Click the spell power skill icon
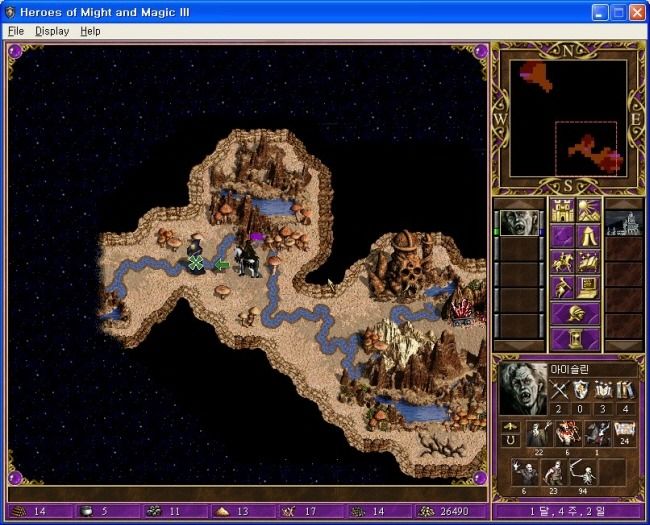Image resolution: width=650 pixels, height=525 pixels. coord(603,390)
